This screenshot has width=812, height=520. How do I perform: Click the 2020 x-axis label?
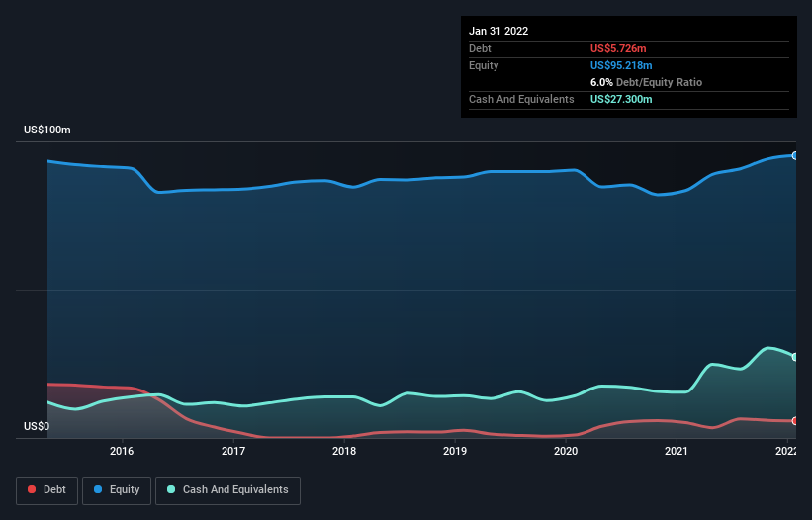[566, 451]
